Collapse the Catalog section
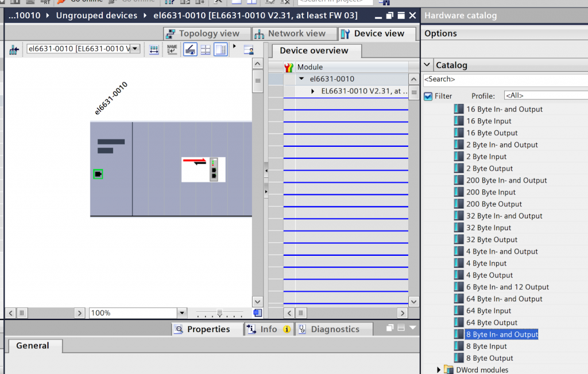588x374 pixels. [427, 65]
